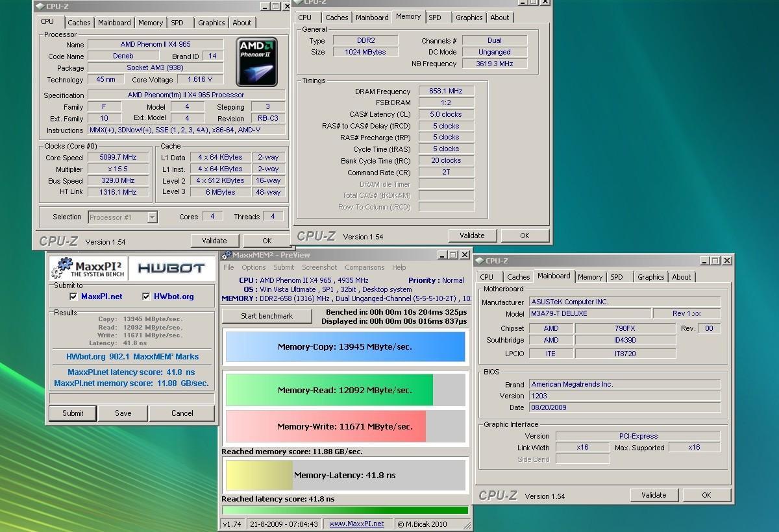Image resolution: width=779 pixels, height=532 pixels.
Task: Click the Memory-Copy 13945 MByte/sec bar
Action: 345,347
